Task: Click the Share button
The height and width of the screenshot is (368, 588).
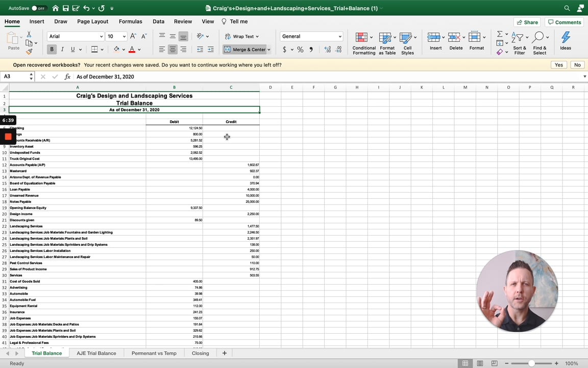Action: (527, 22)
